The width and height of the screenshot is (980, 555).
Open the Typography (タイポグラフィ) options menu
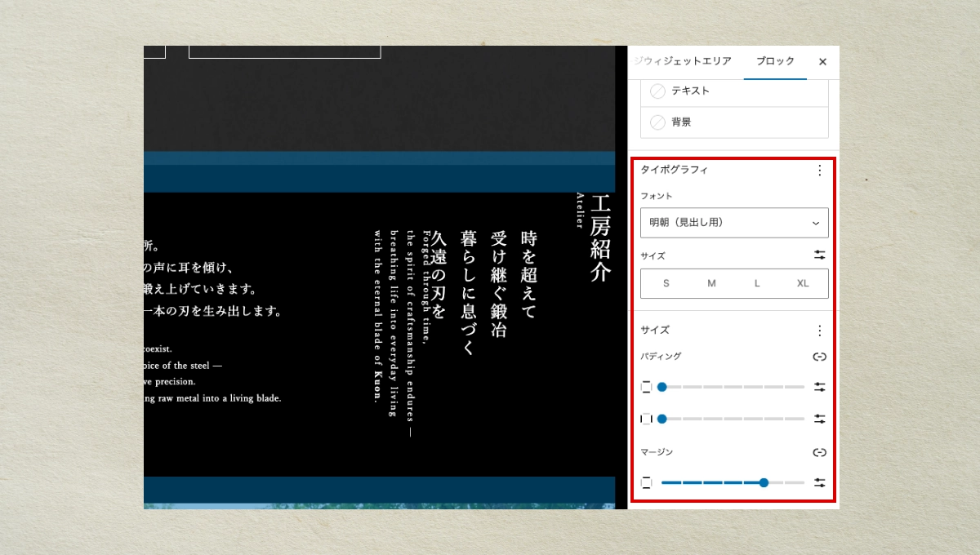pyautogui.click(x=819, y=171)
